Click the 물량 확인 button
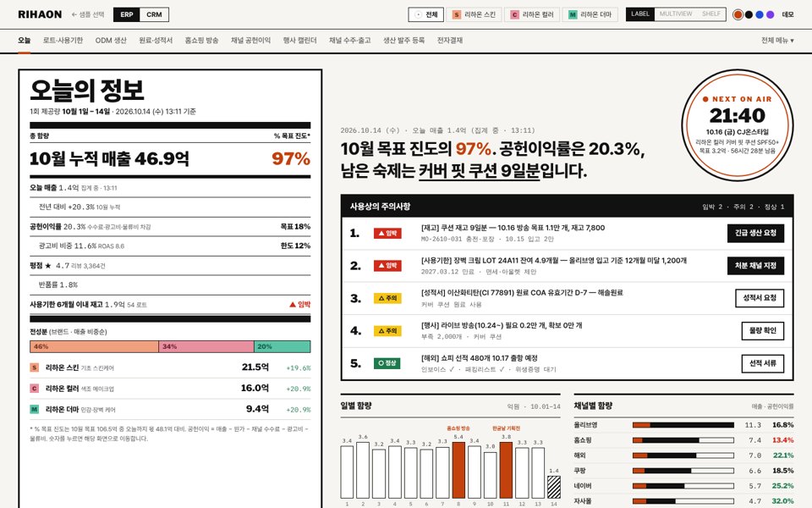The image size is (812, 508). coord(763,331)
